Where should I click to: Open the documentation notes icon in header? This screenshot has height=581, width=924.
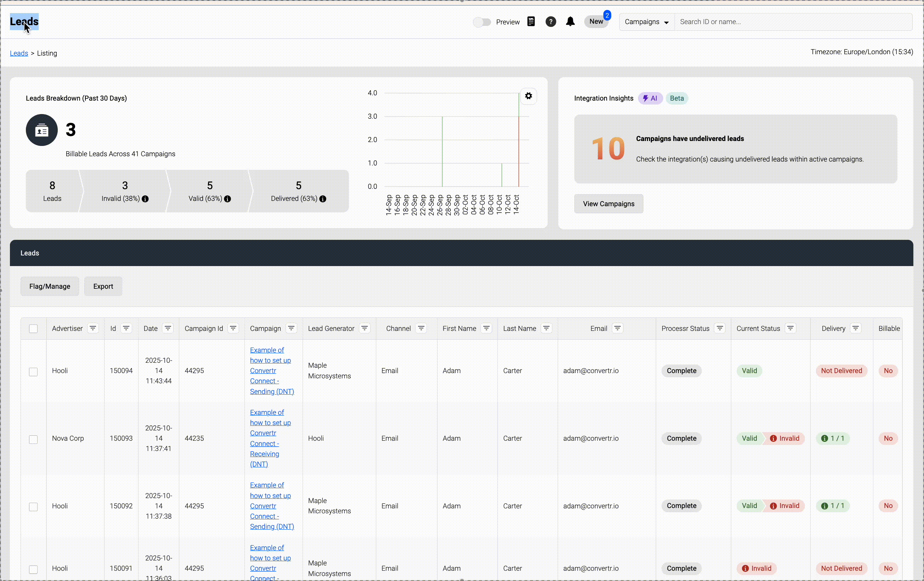click(531, 22)
